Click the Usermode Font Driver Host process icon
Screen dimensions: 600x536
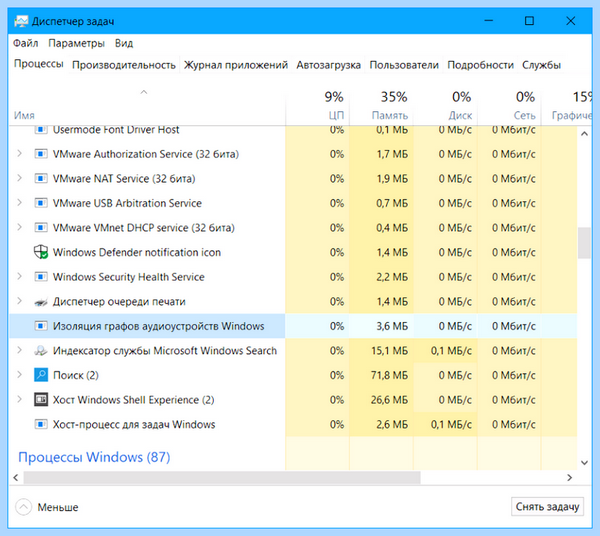point(41,130)
